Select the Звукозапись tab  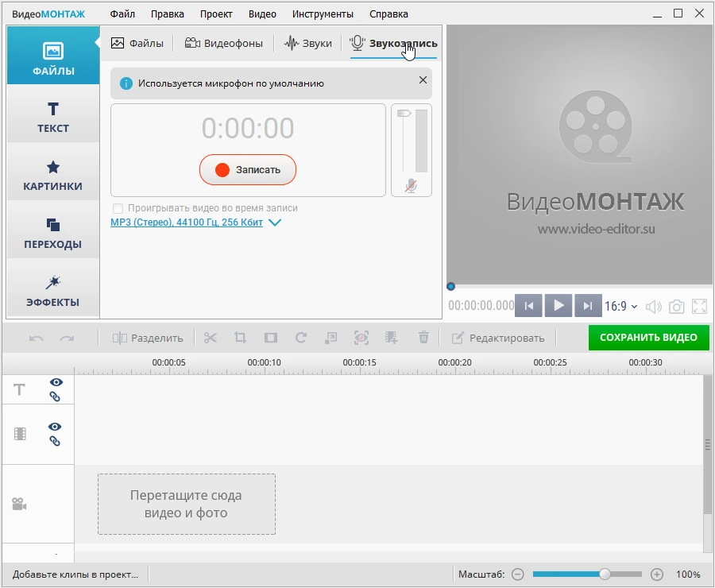[393, 44]
